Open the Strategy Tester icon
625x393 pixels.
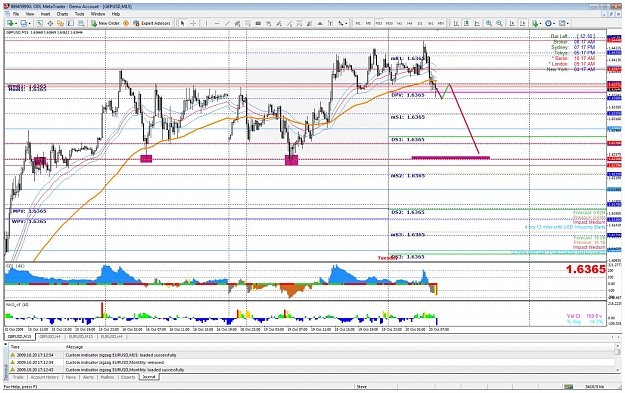pos(81,23)
